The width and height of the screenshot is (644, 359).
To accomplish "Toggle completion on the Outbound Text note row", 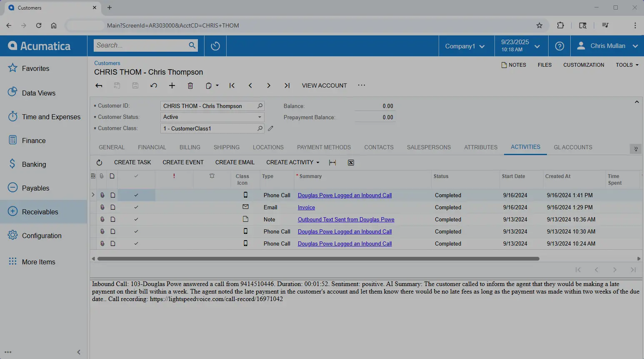I will [x=136, y=219].
